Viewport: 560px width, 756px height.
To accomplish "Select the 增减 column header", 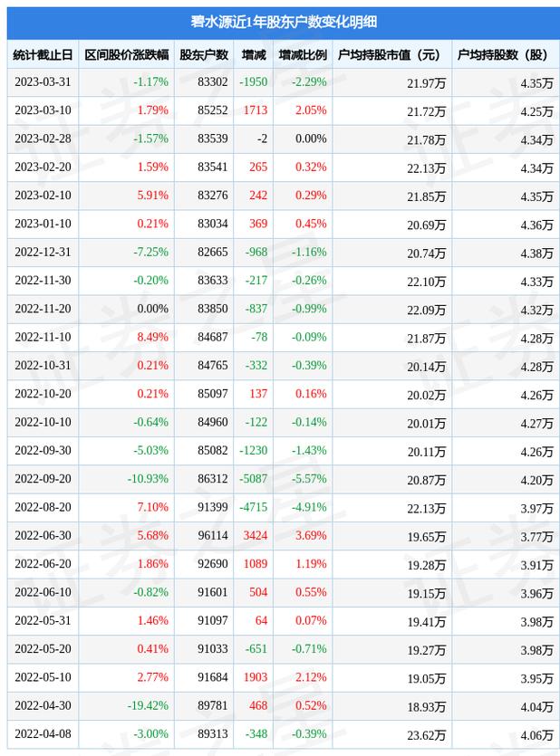I will [x=254, y=55].
